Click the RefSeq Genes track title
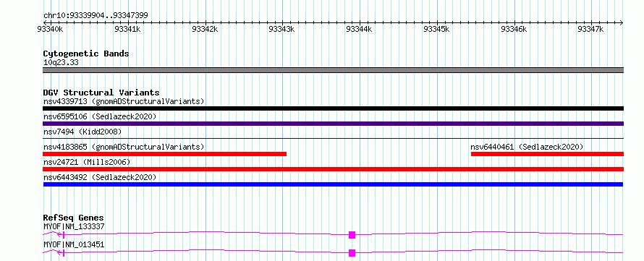The height and width of the screenshot is (261, 644). point(74,218)
